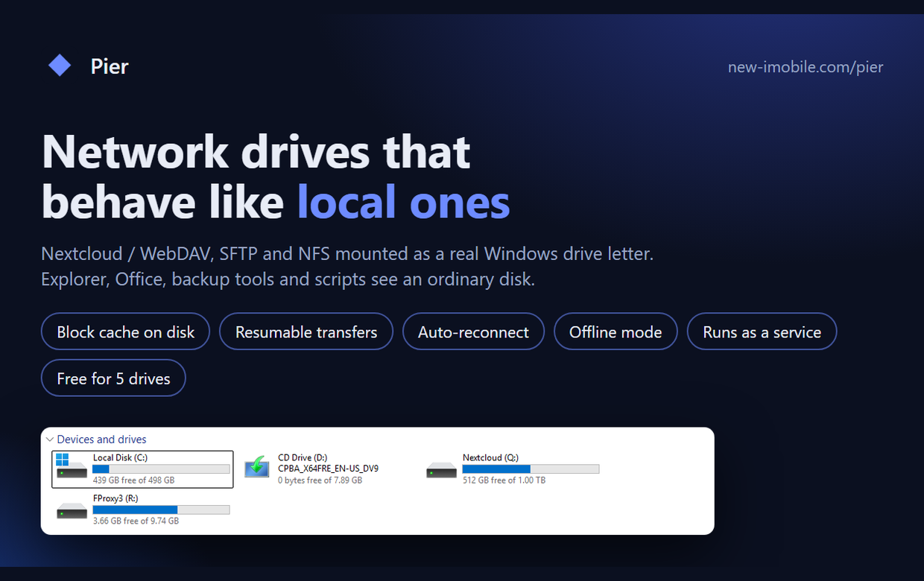Open the CD Drive (D:) icon
The height and width of the screenshot is (581, 924).
[x=257, y=466]
